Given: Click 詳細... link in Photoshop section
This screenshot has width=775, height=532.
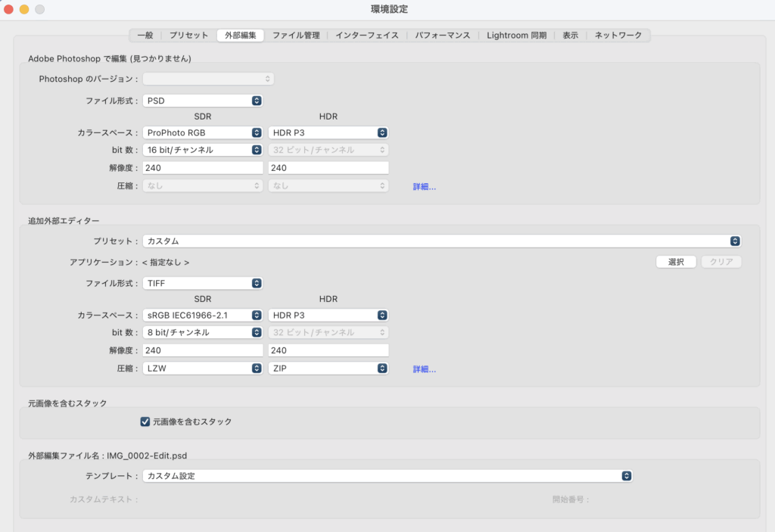Looking at the screenshot, I should point(424,186).
